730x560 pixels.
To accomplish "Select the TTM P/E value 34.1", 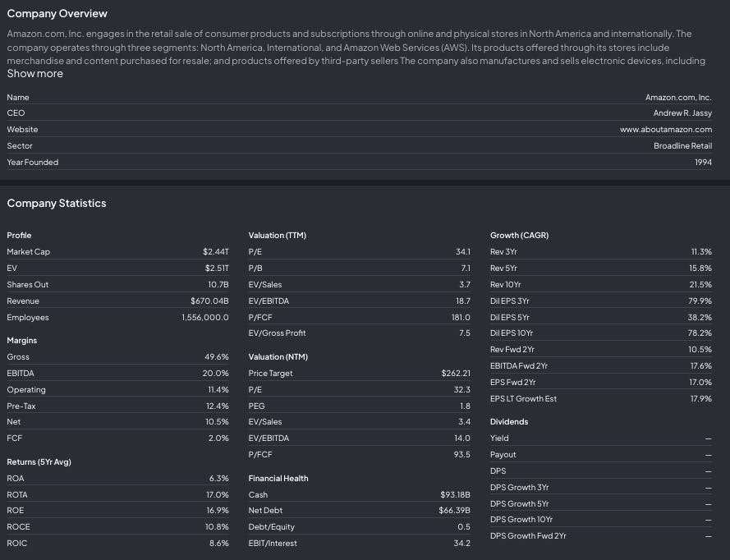I will pos(463,252).
